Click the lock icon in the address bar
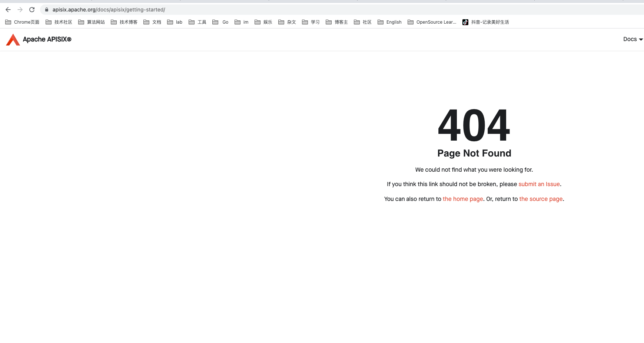 point(47,10)
